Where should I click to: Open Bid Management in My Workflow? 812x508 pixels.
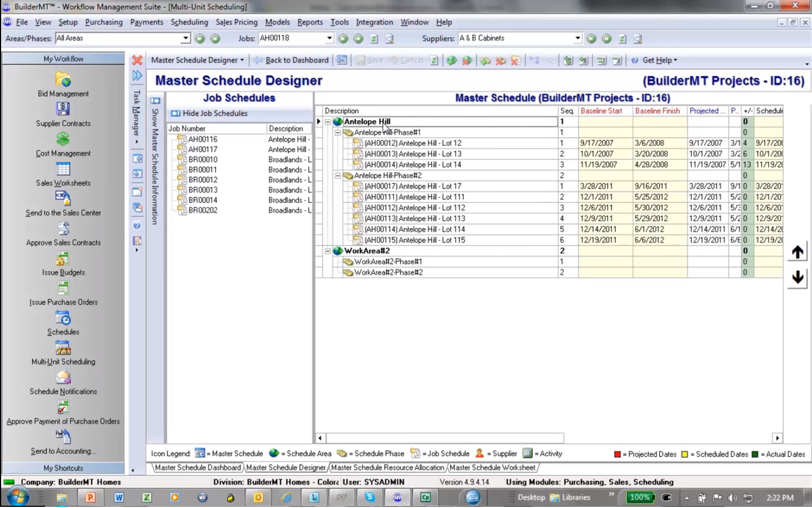(x=63, y=80)
